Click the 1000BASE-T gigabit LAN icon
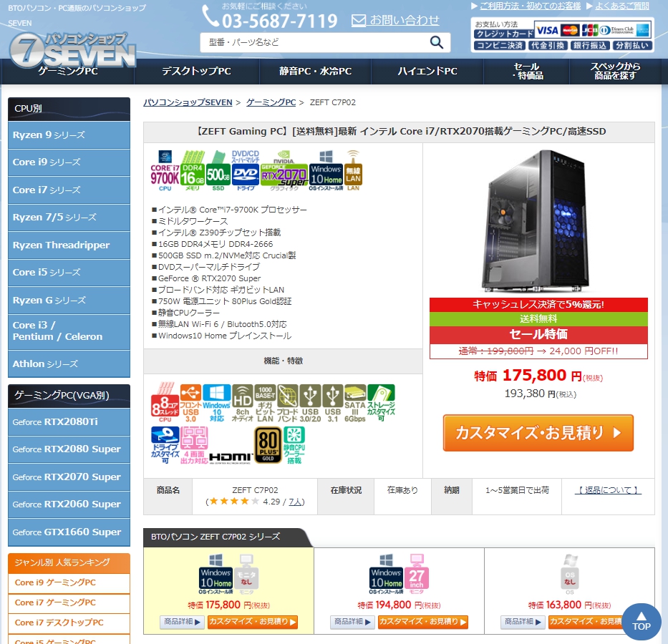Screen dimensions: 668x644 pos(265,403)
